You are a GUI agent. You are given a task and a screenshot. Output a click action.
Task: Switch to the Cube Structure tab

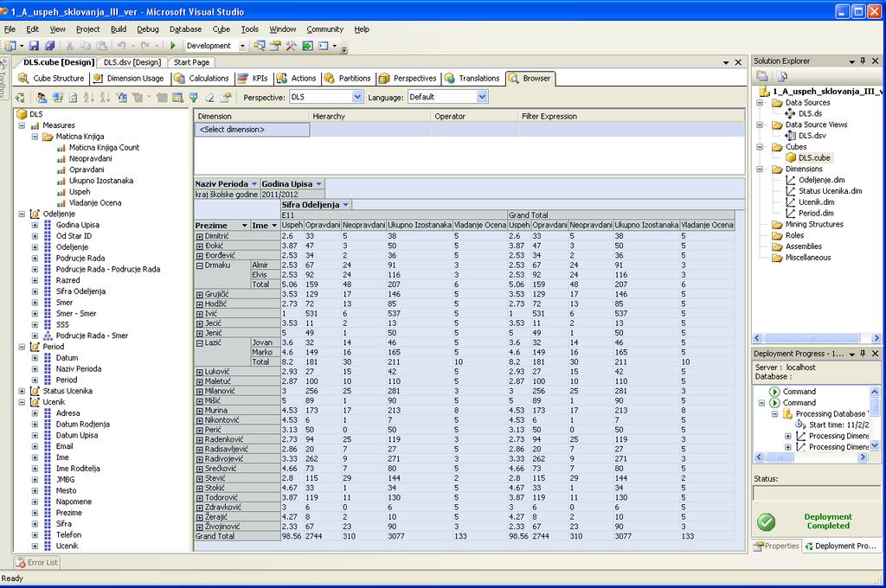click(51, 79)
